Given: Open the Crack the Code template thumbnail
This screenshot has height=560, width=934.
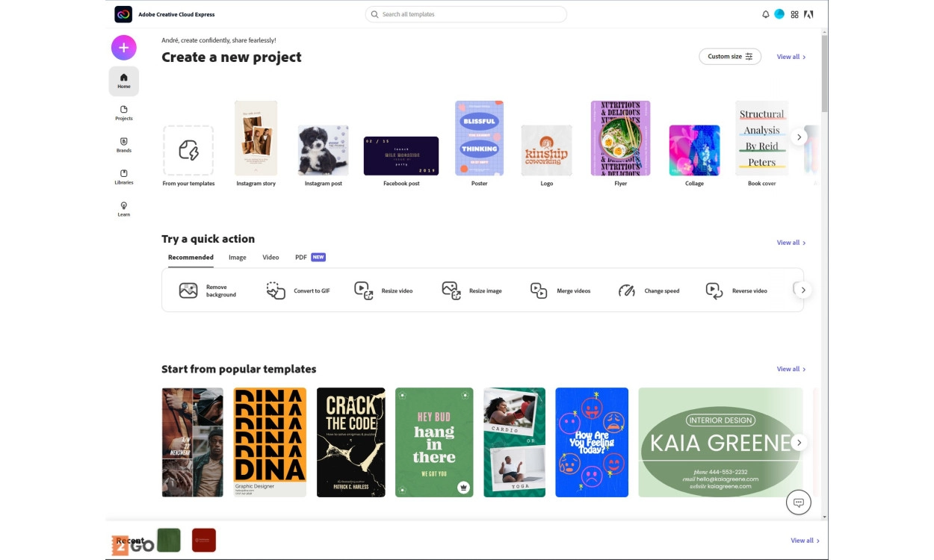Looking at the screenshot, I should click(x=350, y=442).
